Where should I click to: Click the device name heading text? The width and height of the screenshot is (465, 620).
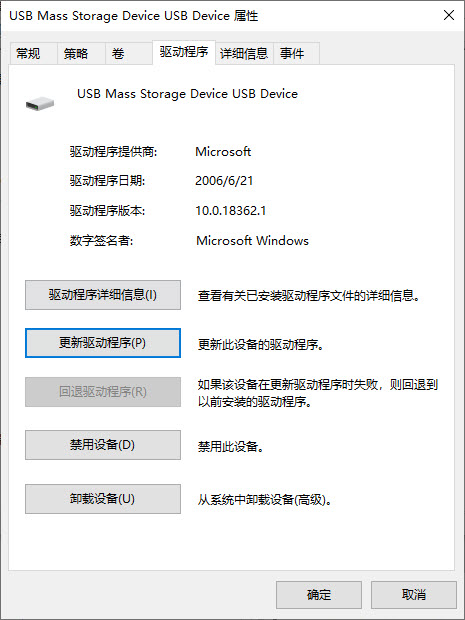187,94
